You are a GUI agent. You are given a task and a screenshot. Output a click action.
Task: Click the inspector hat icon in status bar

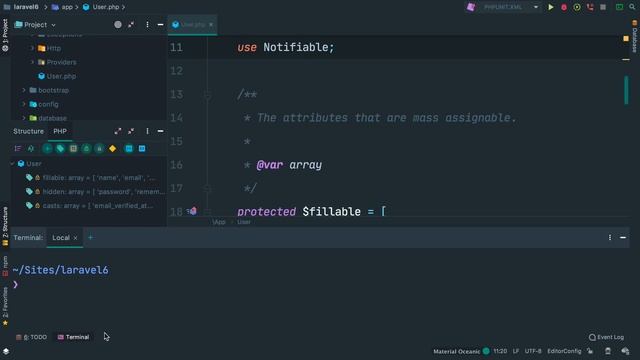pyautogui.click(x=608, y=351)
